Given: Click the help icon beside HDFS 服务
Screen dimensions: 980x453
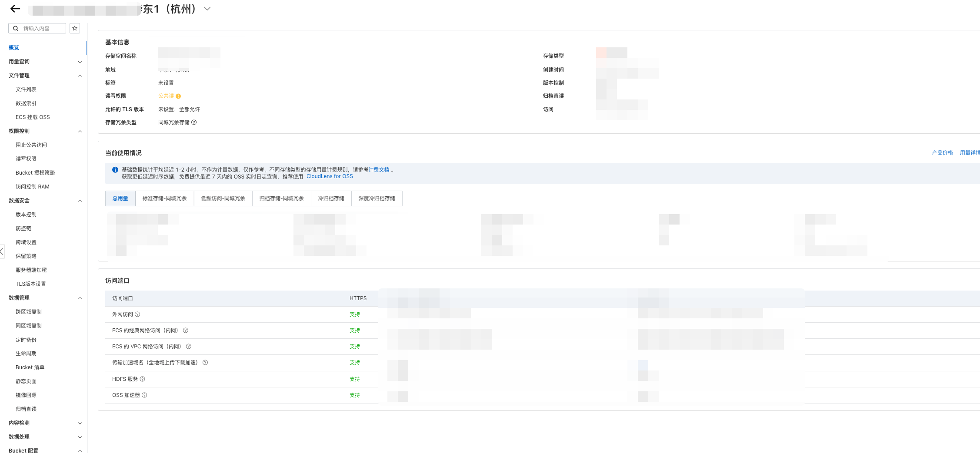Looking at the screenshot, I should 142,379.
